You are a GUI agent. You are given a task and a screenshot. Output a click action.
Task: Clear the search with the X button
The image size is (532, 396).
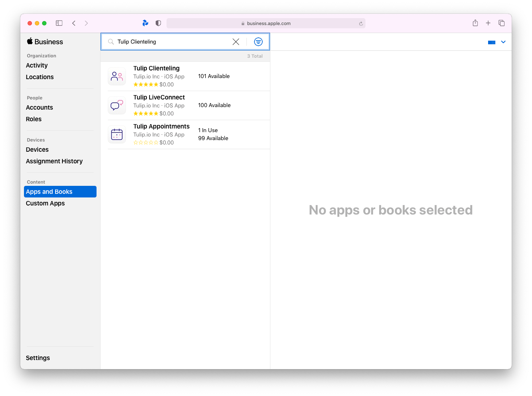pyautogui.click(x=236, y=41)
